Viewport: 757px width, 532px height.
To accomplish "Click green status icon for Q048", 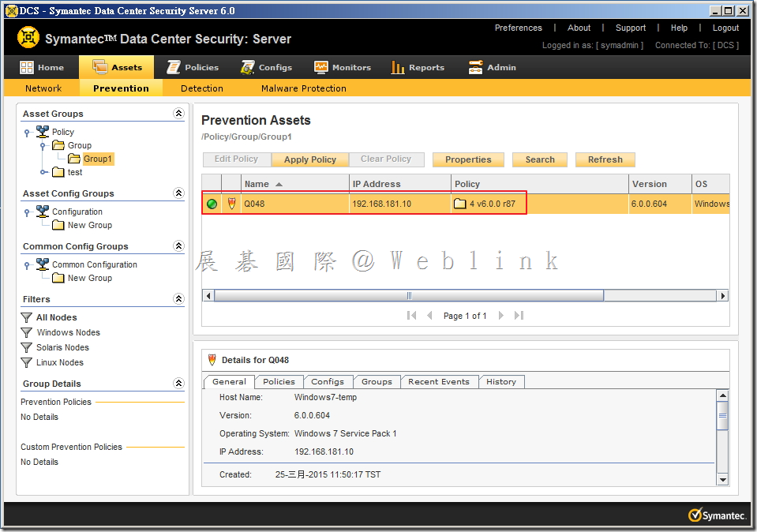I will [212, 204].
